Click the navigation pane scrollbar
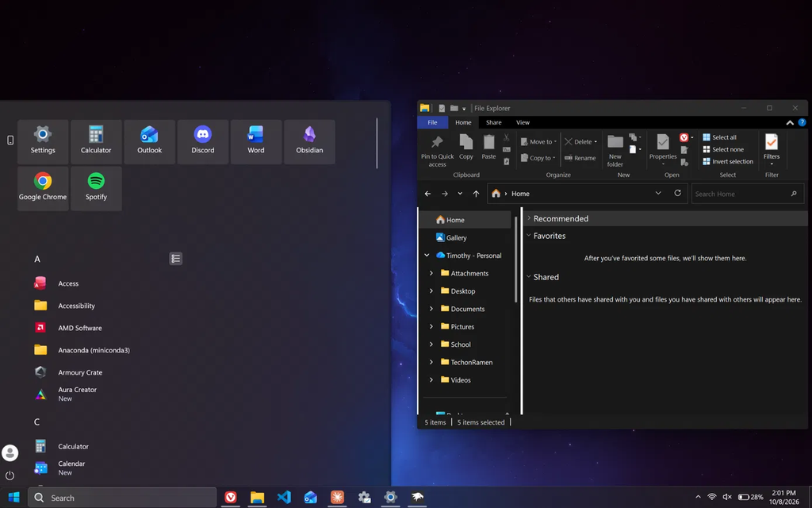This screenshot has height=508, width=812. click(x=515, y=260)
